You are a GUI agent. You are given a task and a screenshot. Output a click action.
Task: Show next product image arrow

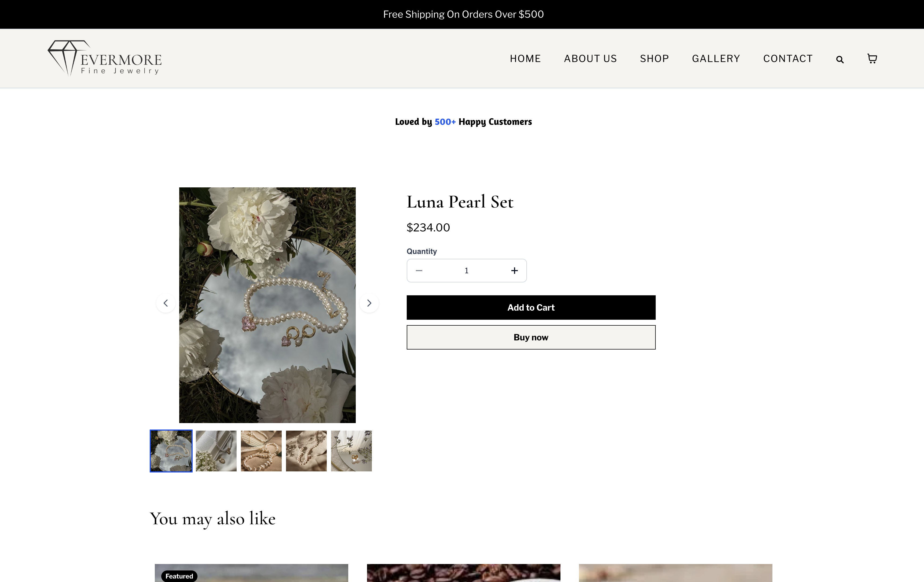click(x=369, y=303)
